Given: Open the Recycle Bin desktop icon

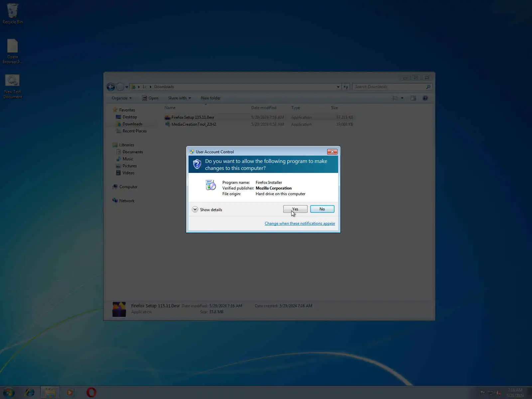Looking at the screenshot, I should 13,14.
